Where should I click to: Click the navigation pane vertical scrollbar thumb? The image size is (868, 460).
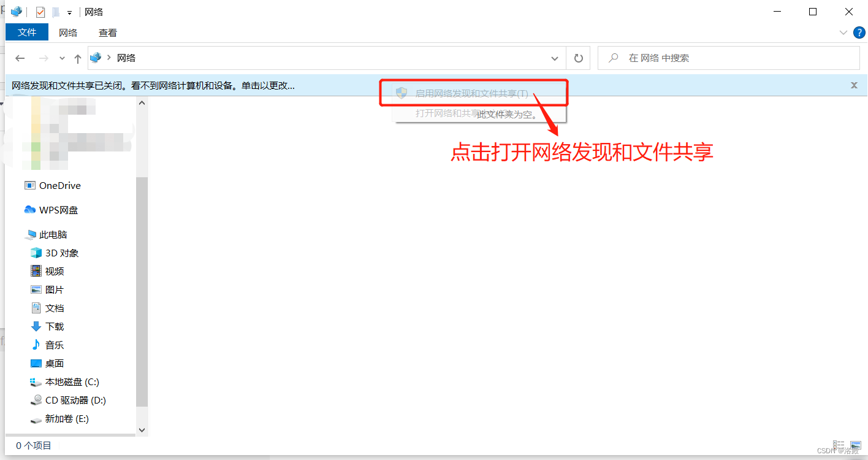click(x=142, y=292)
